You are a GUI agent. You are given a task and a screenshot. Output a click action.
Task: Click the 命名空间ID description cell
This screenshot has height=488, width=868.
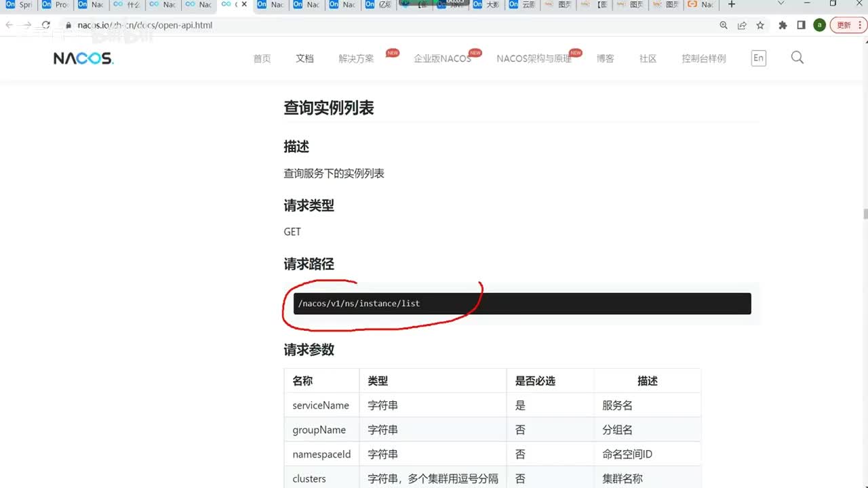click(647, 454)
